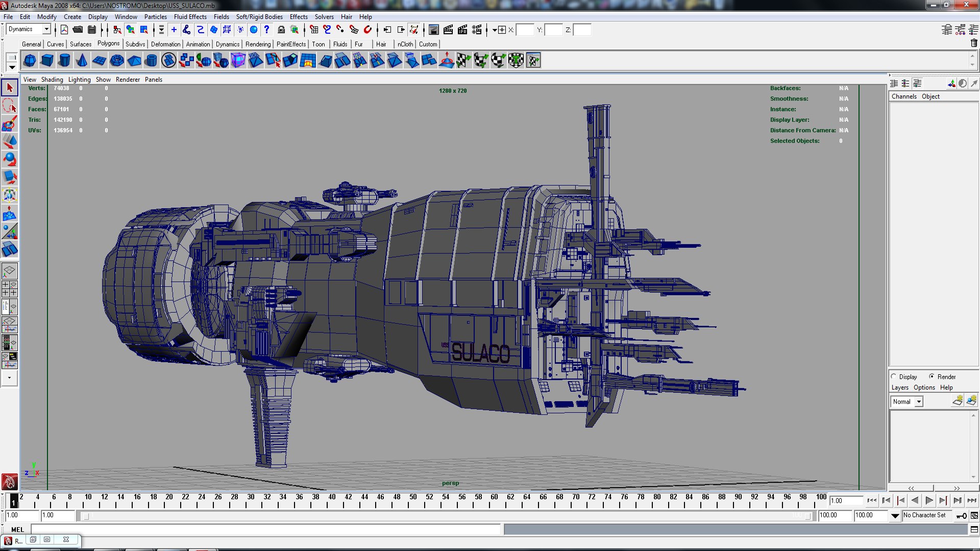Click the Make Live magnet icon
980x551 pixels.
367,30
